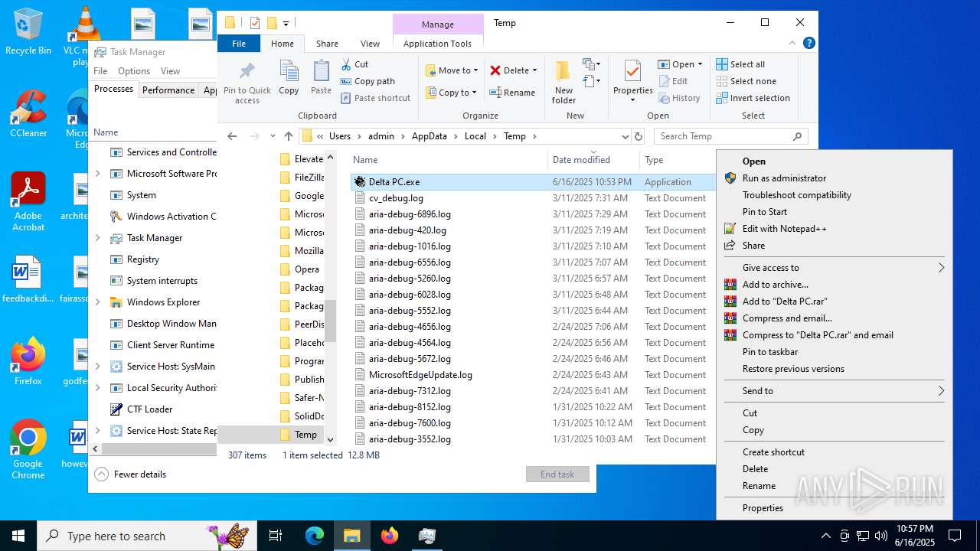Open the Windows Start menu
The width and height of the screenshot is (980, 551).
18,536
